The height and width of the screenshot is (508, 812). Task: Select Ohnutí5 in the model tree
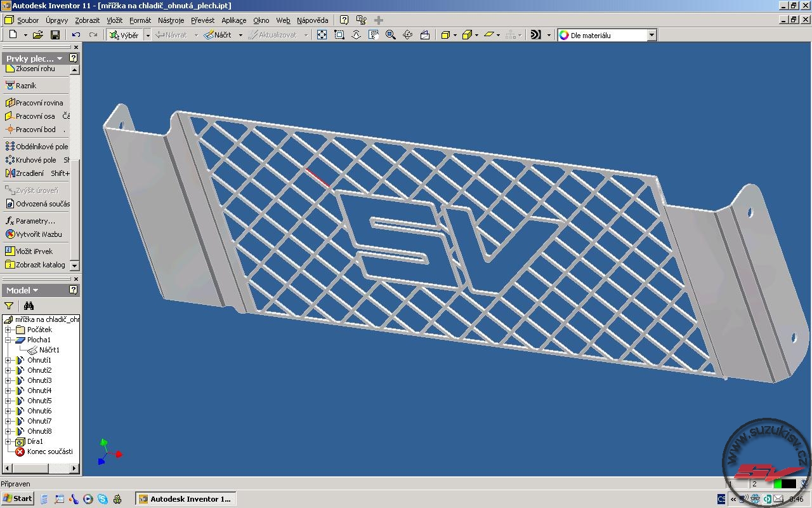click(x=39, y=401)
